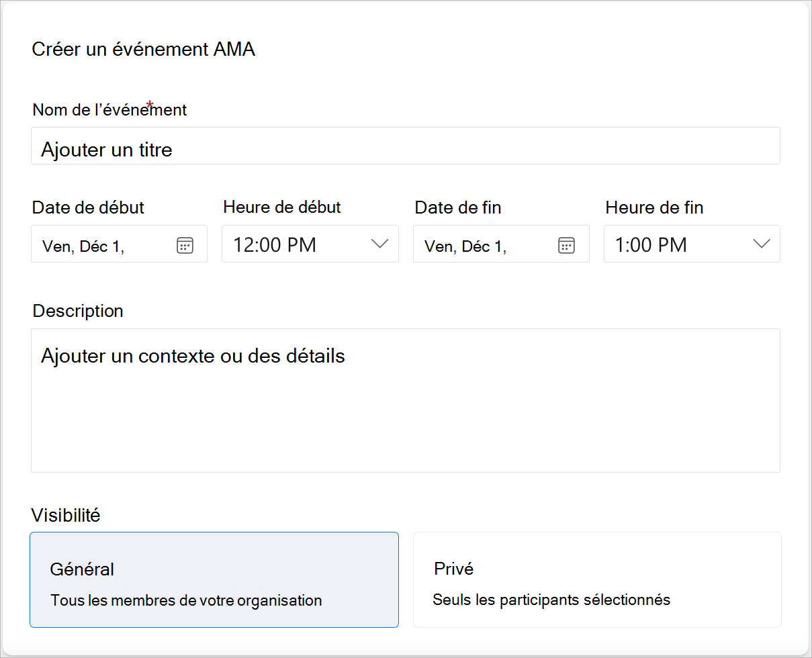The image size is (812, 658).
Task: Focus the Description text area
Action: pos(406,400)
